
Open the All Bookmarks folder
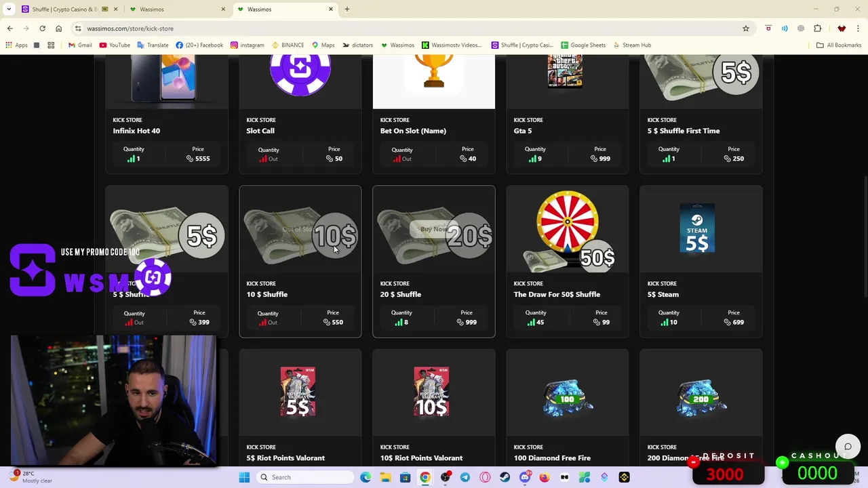click(x=839, y=45)
